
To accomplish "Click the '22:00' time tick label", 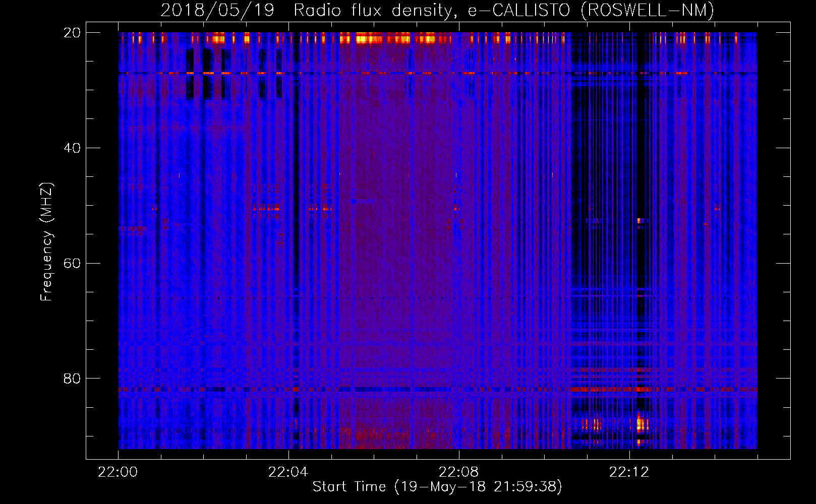I will (118, 472).
